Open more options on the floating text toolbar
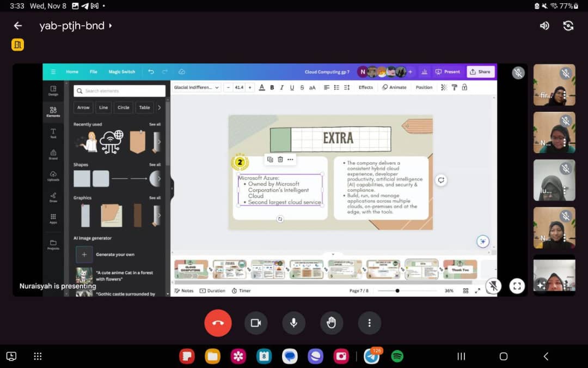588x368 pixels. point(290,160)
